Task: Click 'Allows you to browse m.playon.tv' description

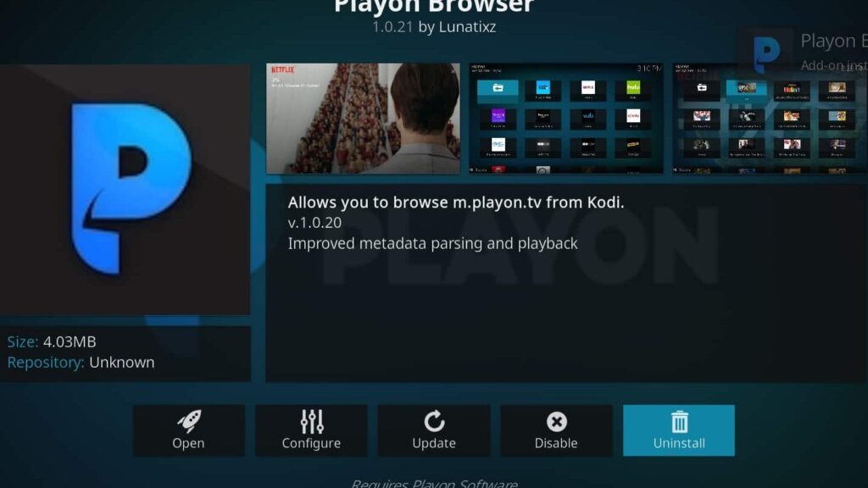Action: click(455, 202)
